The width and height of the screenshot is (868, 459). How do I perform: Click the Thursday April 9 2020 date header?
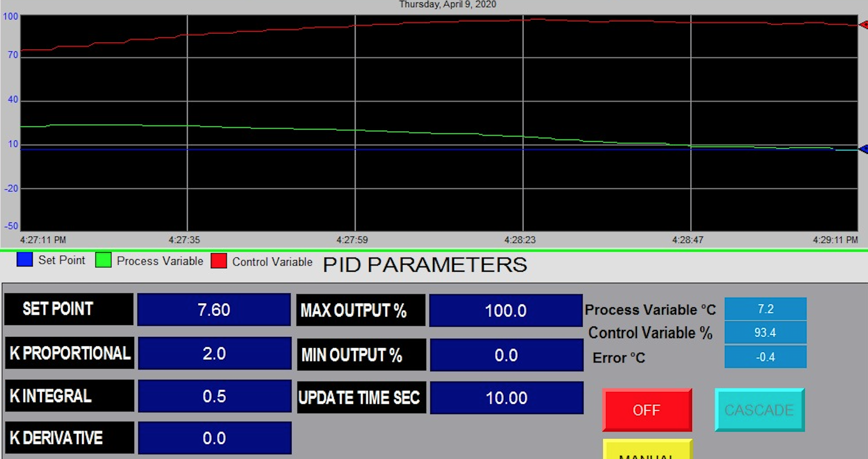(x=447, y=5)
